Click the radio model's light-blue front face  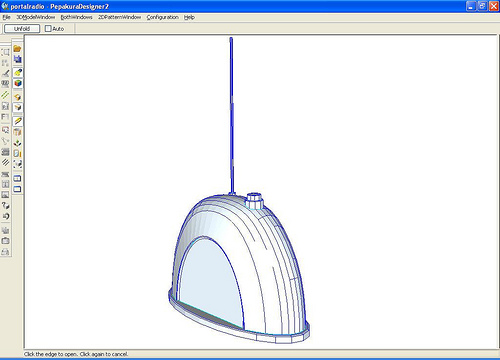tap(210, 283)
